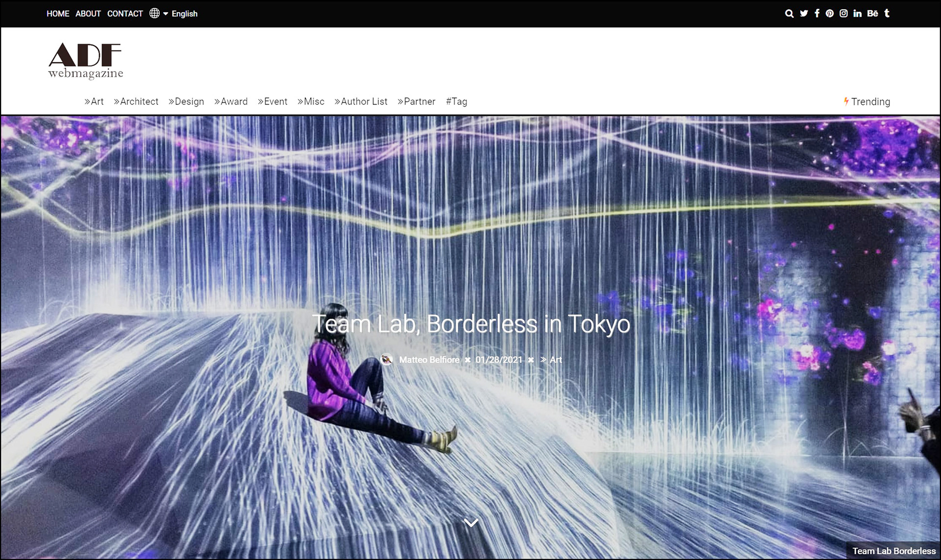Viewport: 941px width, 560px height.
Task: Click the globe language icon
Action: pyautogui.click(x=154, y=14)
